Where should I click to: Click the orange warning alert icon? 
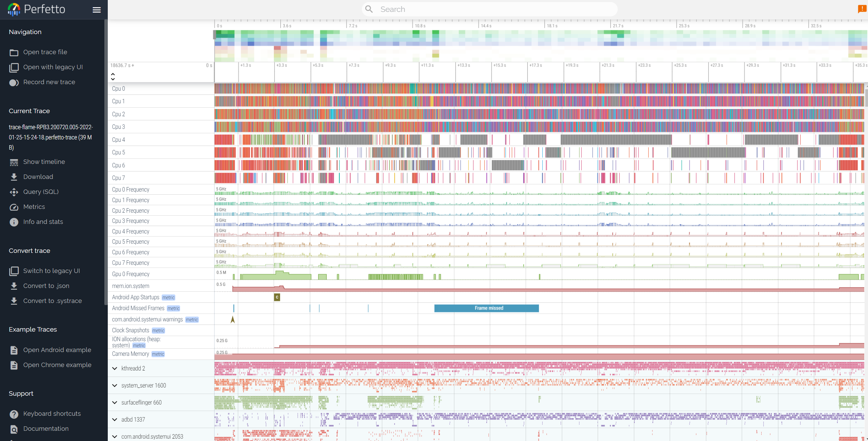click(x=862, y=9)
